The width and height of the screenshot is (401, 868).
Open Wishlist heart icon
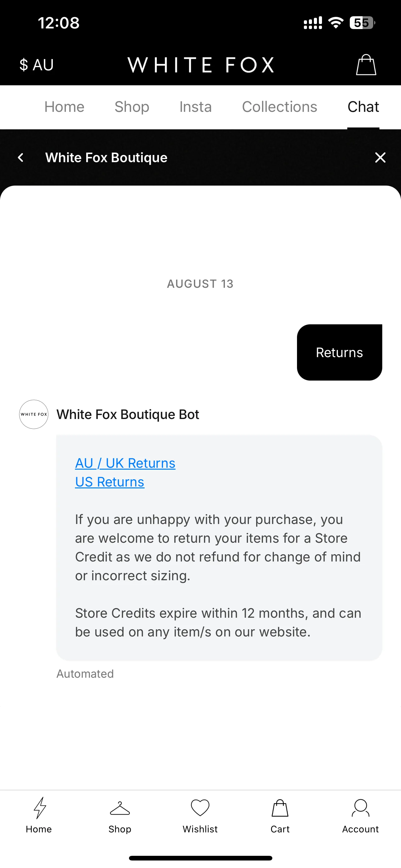[x=200, y=808]
